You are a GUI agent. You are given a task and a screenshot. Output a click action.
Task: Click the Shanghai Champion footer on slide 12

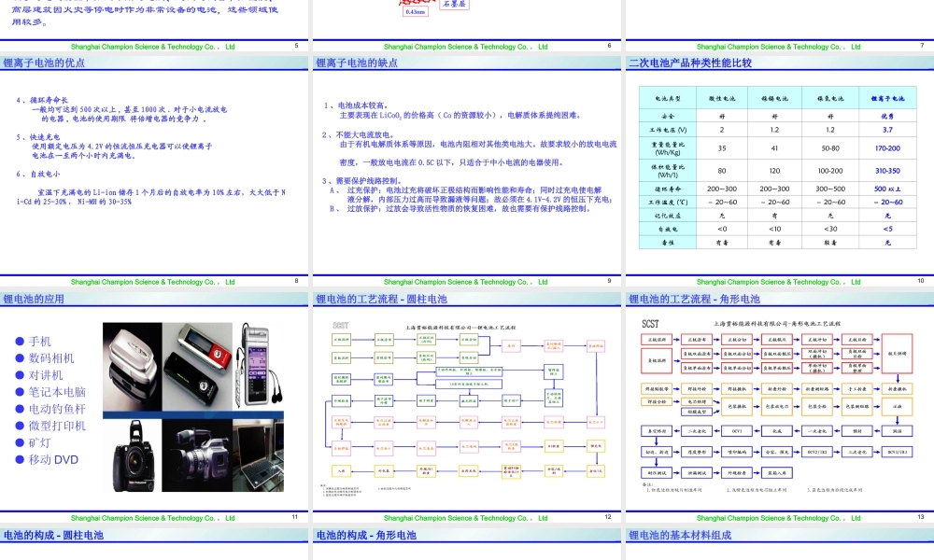[467, 516]
